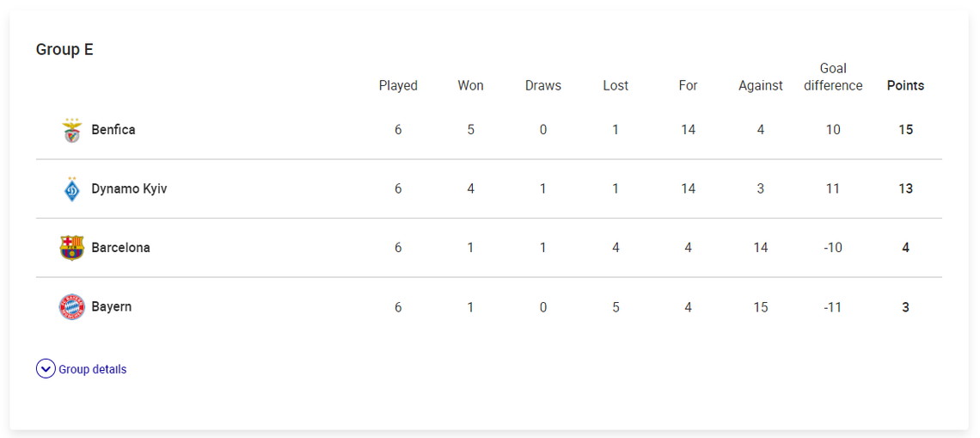980x438 pixels.
Task: Click the Against column header
Action: click(x=761, y=86)
